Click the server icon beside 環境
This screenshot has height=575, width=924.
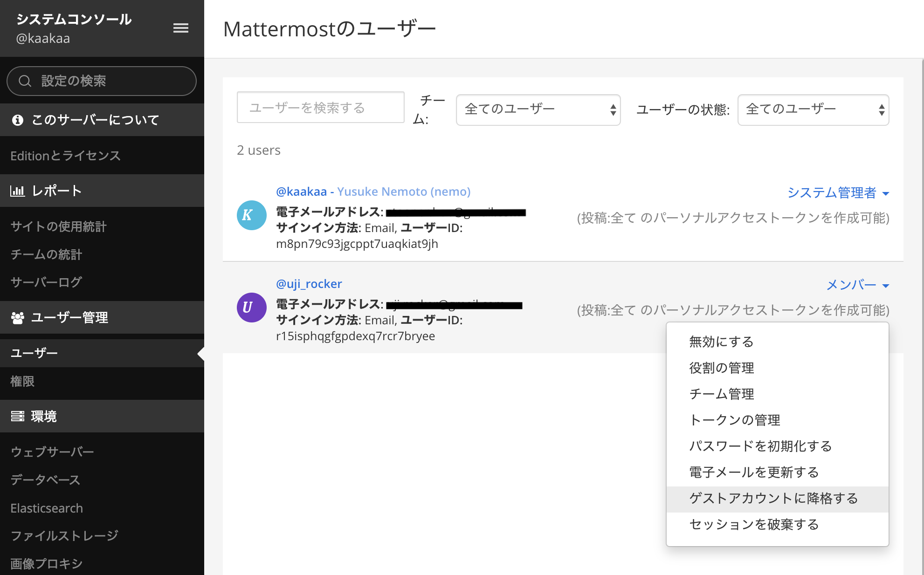pyautogui.click(x=18, y=416)
